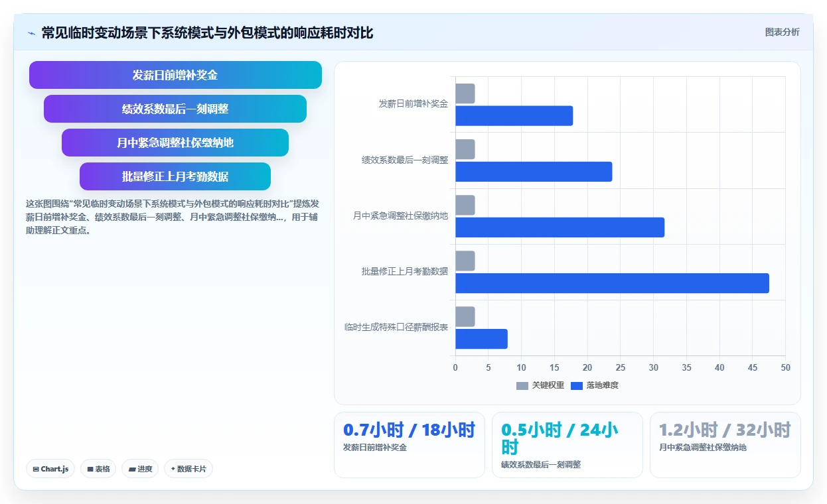Viewport: 827px width, 504px height.
Task: Click the x-axis tick value 25
Action: (x=621, y=367)
